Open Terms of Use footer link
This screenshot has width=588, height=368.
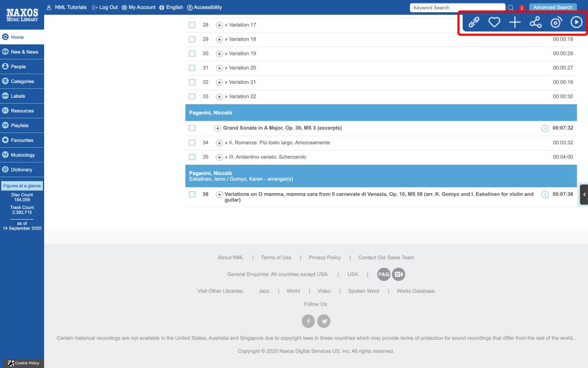(x=276, y=258)
